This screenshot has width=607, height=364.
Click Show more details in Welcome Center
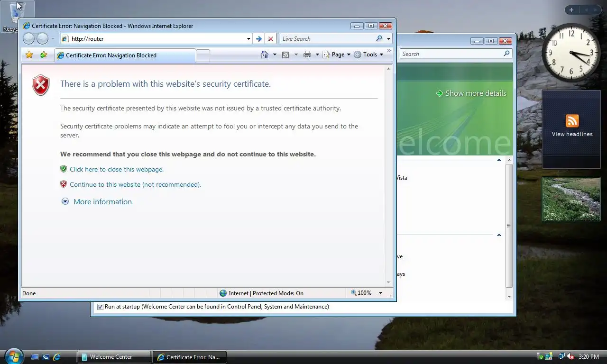[x=471, y=93]
